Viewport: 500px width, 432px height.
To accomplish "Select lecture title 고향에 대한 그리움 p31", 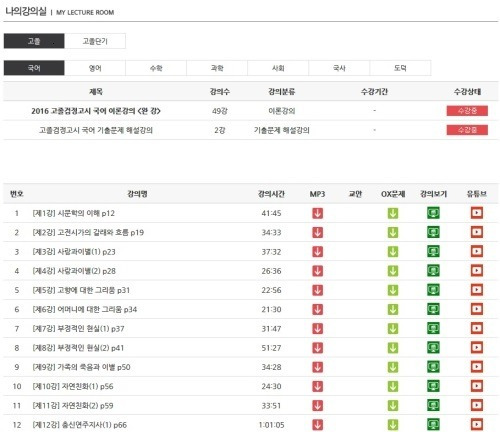I will coord(93,290).
